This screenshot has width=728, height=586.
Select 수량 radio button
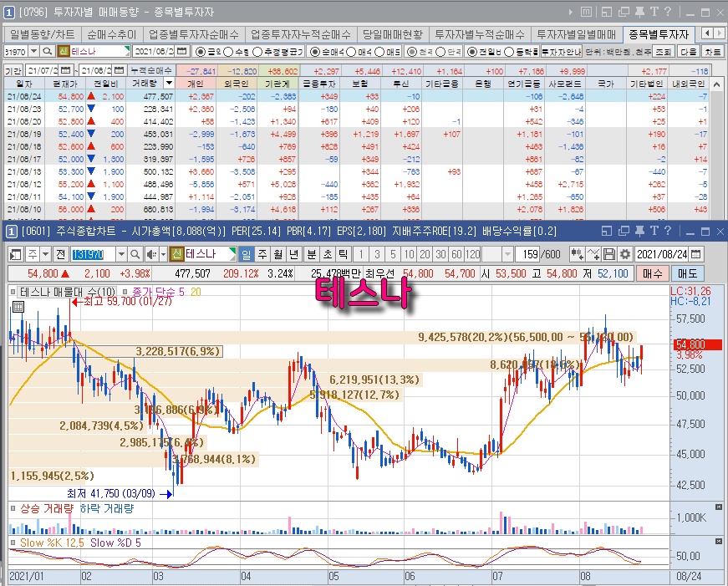pos(228,52)
